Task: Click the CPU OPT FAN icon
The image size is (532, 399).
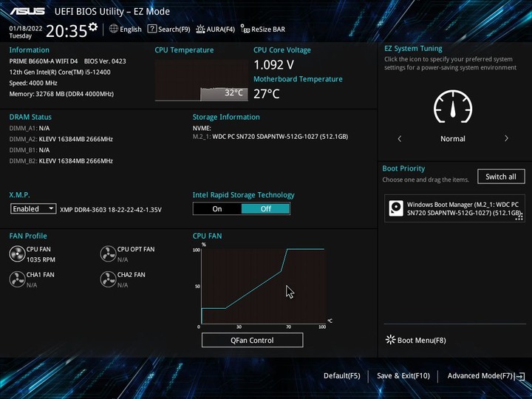Action: point(108,254)
